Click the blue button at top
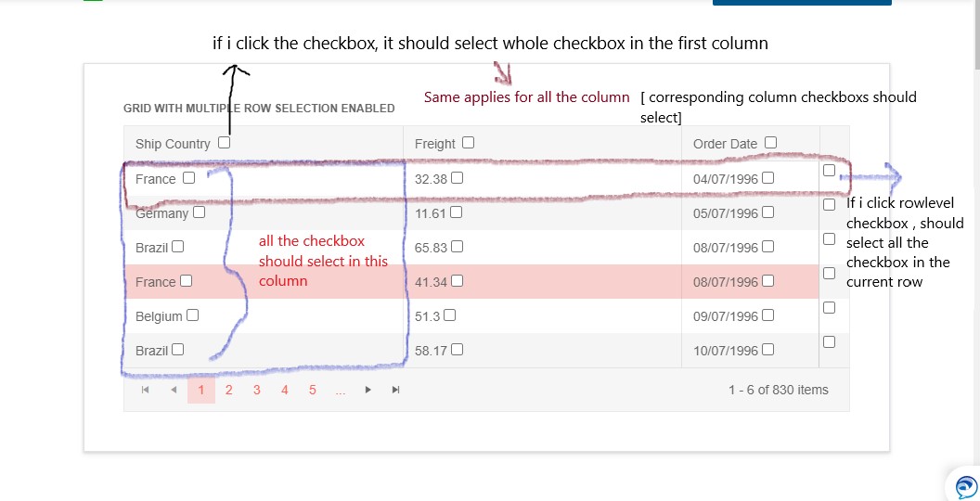Screen dimensions: 980x501 tap(802, 3)
